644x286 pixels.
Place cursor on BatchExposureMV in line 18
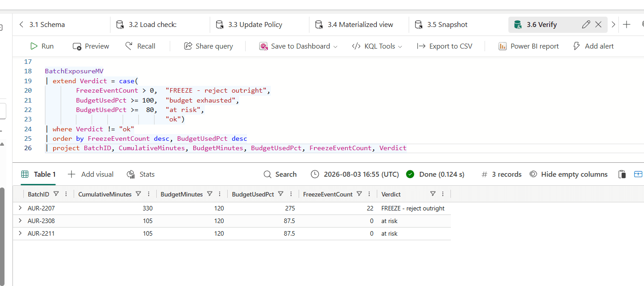[74, 71]
